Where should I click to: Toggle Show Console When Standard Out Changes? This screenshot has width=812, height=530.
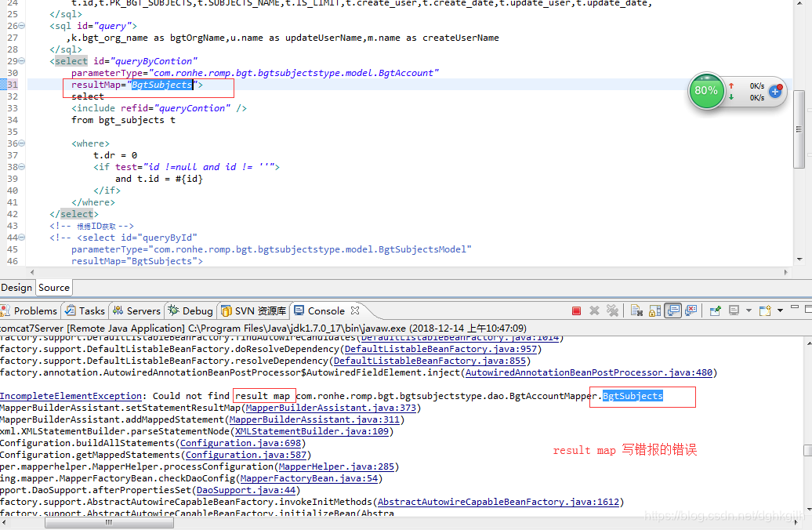[x=672, y=310]
